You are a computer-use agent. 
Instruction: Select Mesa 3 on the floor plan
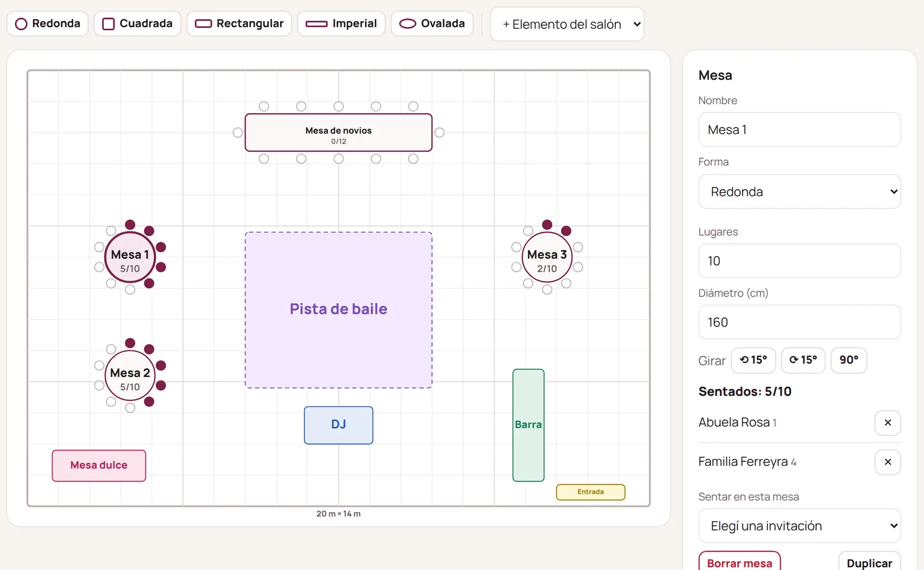tap(547, 257)
